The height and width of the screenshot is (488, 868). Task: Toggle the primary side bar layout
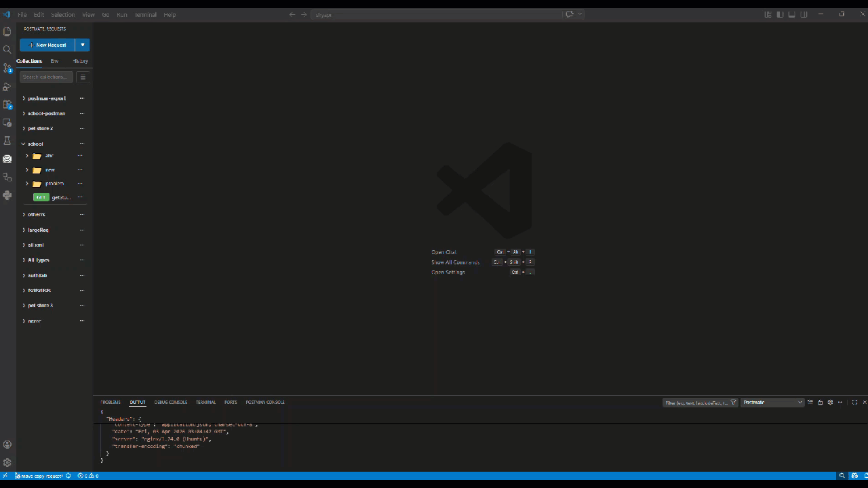[780, 14]
